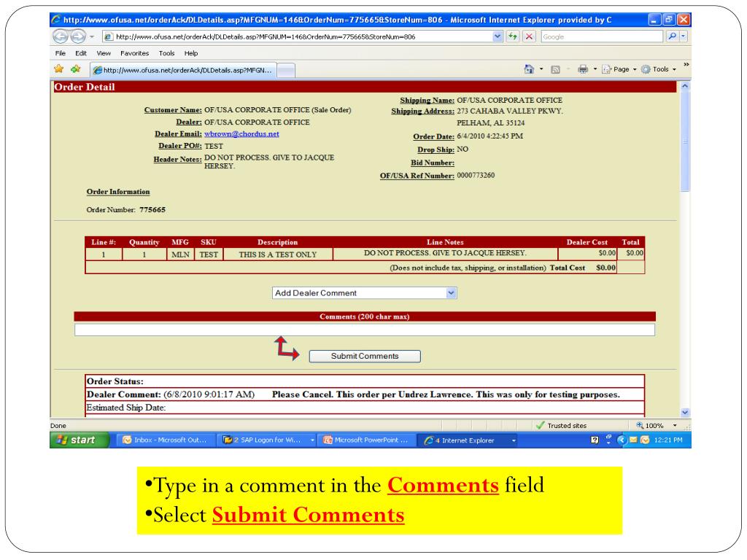This screenshot has width=747, height=560.
Task: Click the help question-mark tray icon
Action: 595,440
